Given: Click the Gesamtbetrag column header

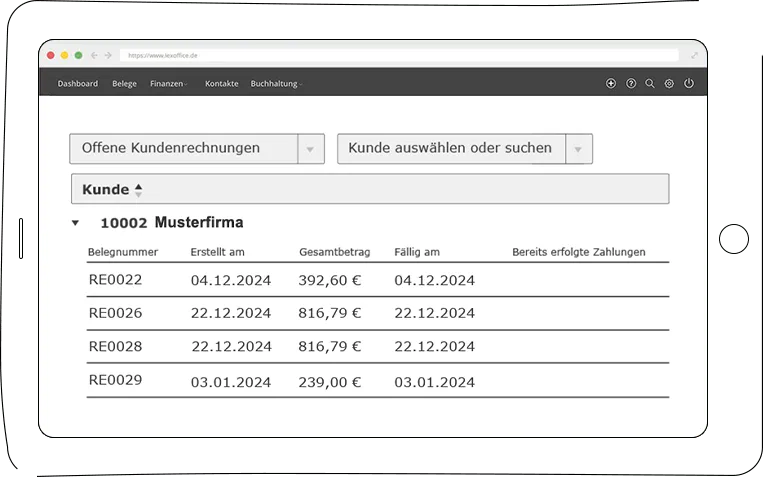Looking at the screenshot, I should 335,252.
